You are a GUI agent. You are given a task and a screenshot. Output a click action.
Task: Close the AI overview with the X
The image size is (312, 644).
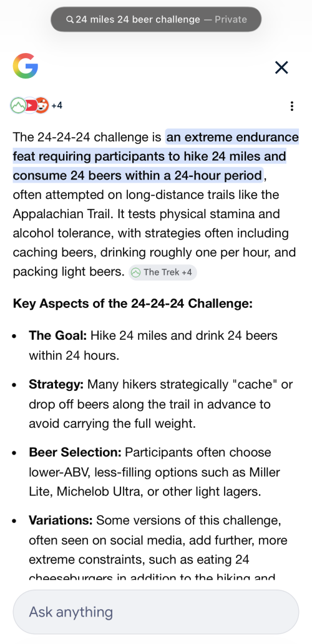[281, 67]
